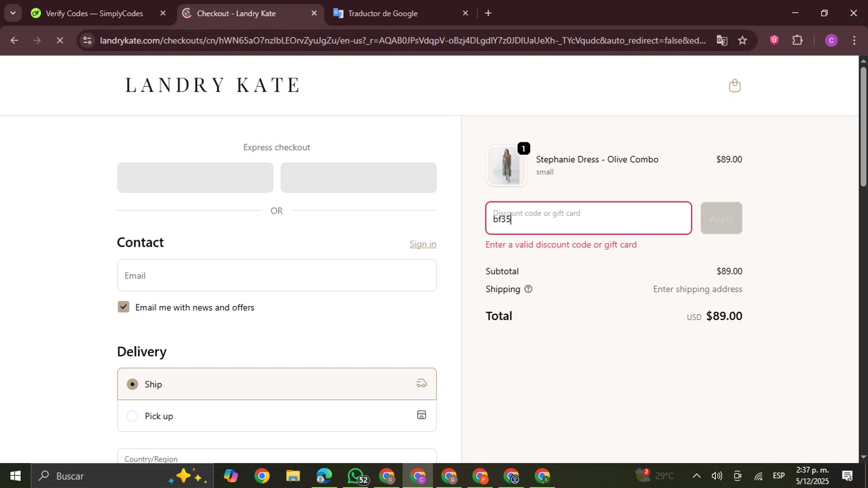This screenshot has width=868, height=488.
Task: Close the Verify Codes SimplyCodes tab
Action: [163, 13]
